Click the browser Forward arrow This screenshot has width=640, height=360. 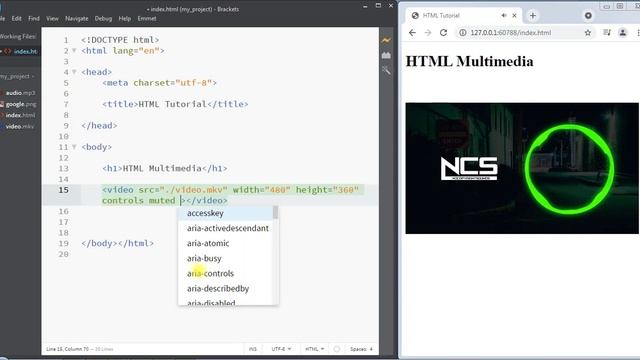(428, 33)
